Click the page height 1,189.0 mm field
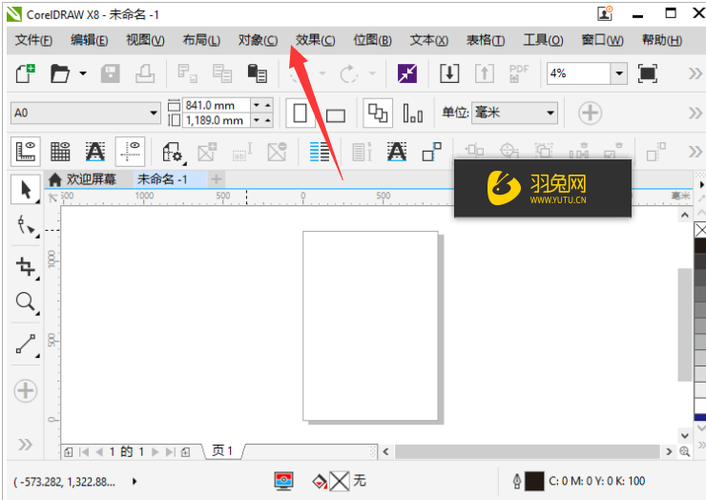This screenshot has height=500, width=706. 217,120
